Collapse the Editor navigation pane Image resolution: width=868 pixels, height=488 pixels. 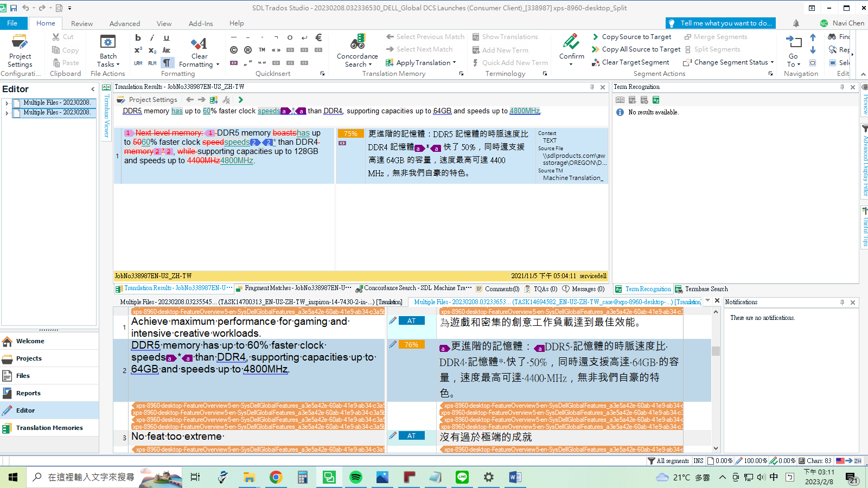[93, 89]
